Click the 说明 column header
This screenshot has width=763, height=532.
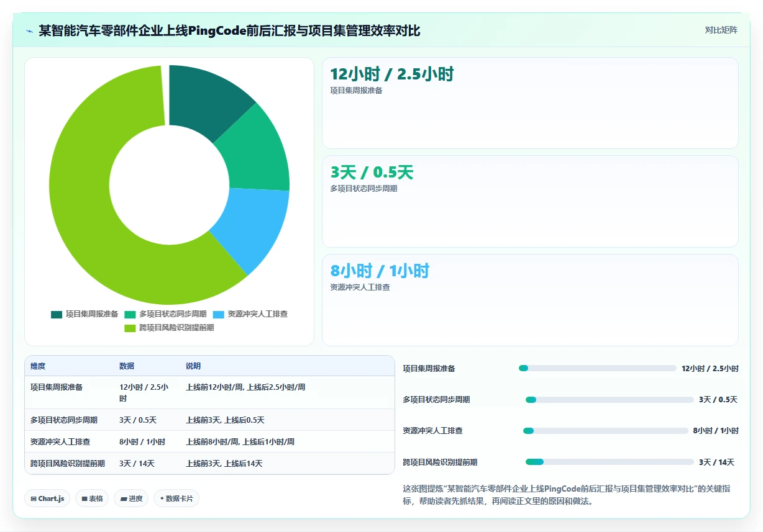tap(193, 366)
